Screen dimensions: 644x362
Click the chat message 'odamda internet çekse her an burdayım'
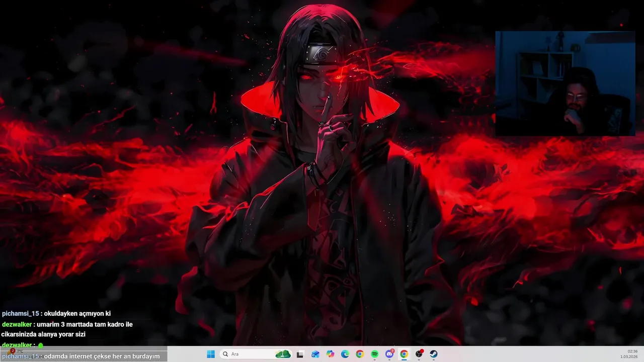click(x=102, y=356)
